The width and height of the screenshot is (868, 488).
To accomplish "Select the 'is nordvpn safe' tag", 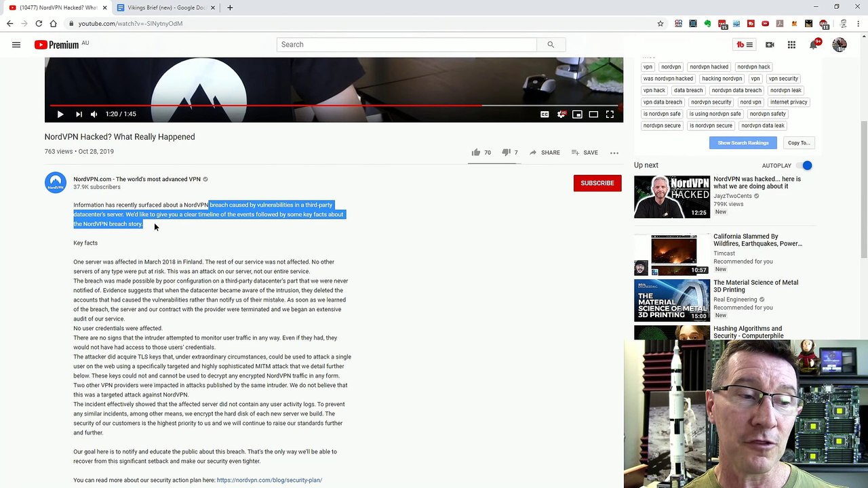I will click(662, 114).
